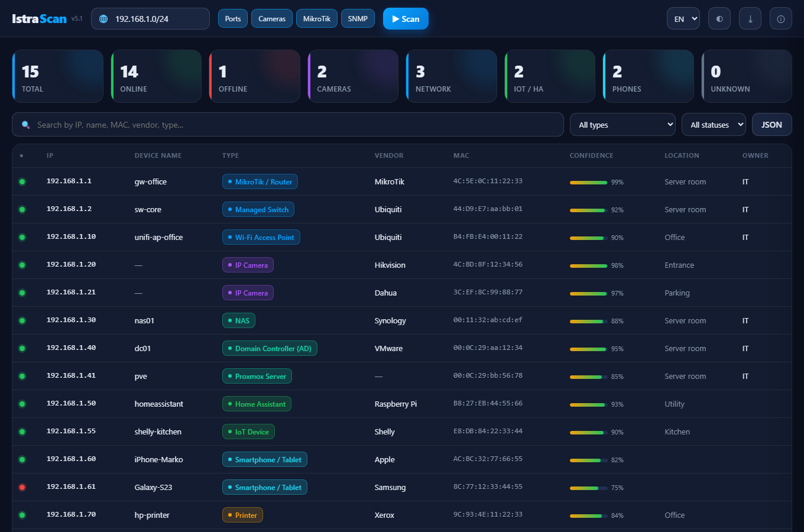Select the IP address 192.168.1.55

click(71, 432)
